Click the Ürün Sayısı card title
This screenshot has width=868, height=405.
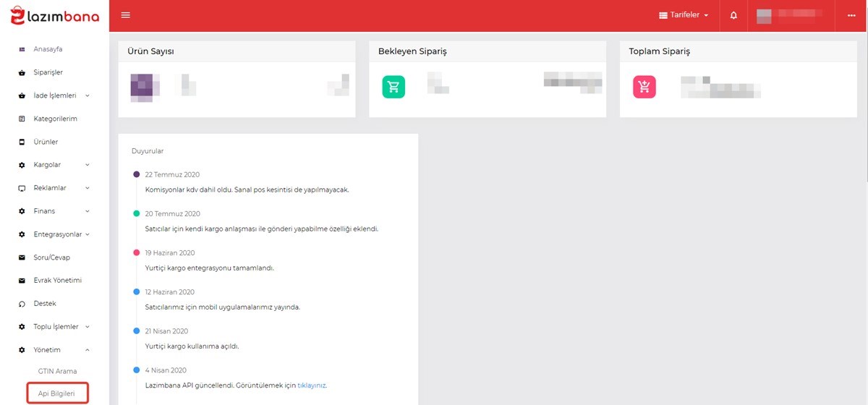150,52
